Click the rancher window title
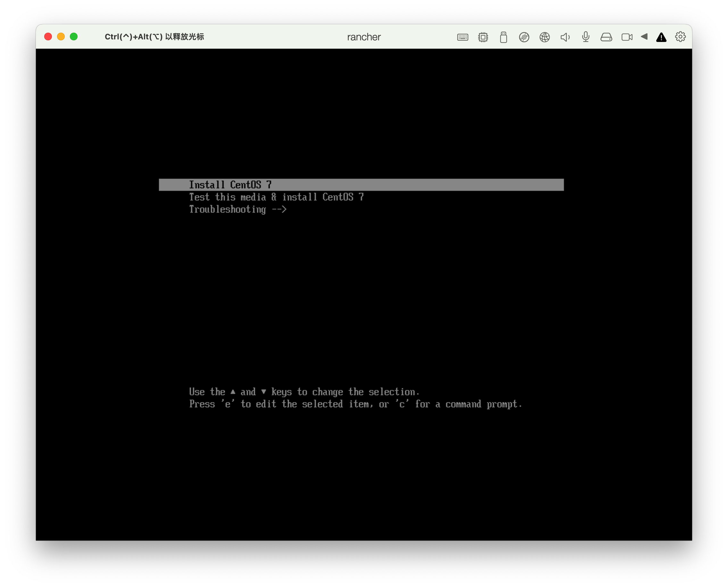Image resolution: width=728 pixels, height=588 pixels. point(364,37)
